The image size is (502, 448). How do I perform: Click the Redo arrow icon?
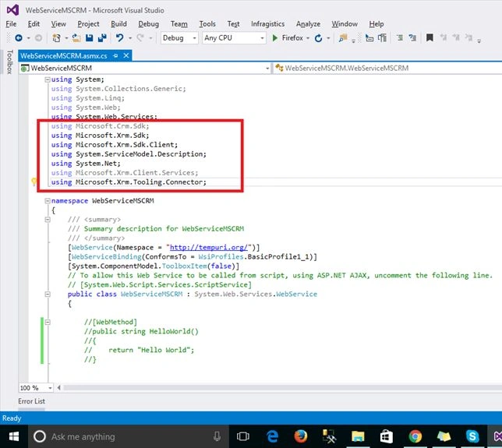(x=140, y=38)
